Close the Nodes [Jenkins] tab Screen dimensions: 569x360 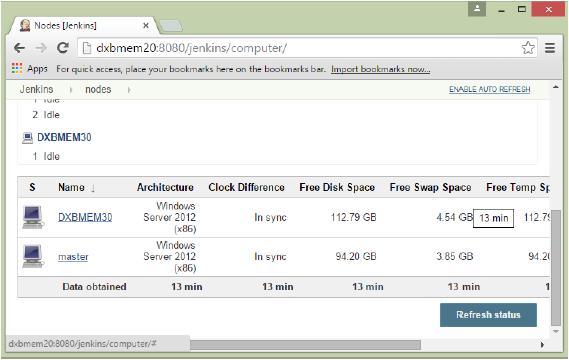[146, 25]
